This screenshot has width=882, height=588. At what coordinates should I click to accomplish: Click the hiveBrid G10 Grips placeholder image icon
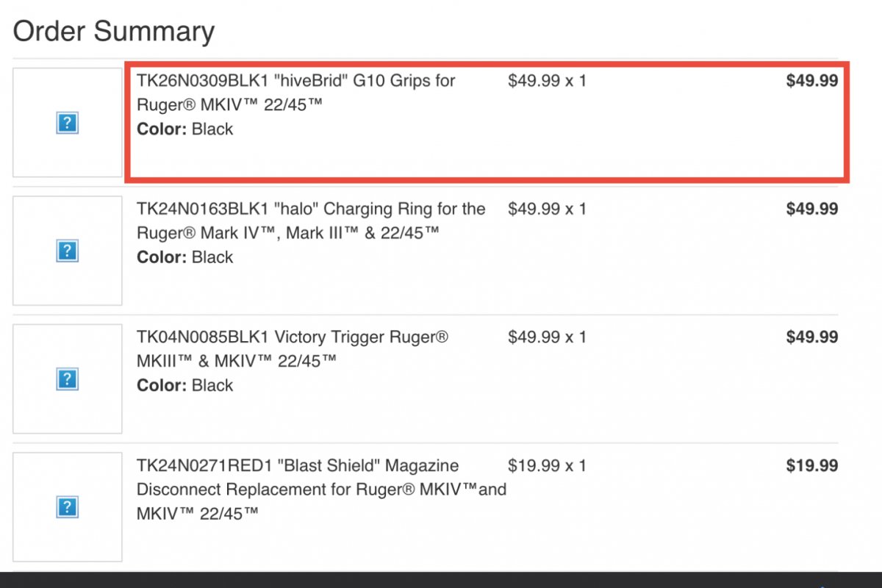coord(67,123)
